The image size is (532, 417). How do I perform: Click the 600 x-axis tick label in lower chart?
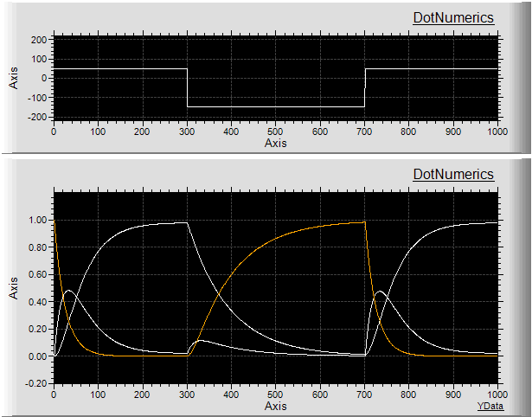(320, 395)
